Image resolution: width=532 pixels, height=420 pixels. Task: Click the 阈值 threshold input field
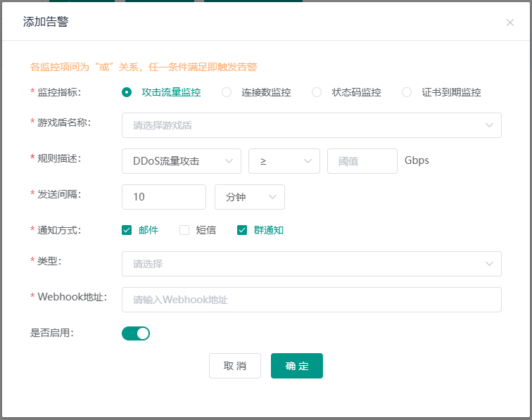coord(362,161)
